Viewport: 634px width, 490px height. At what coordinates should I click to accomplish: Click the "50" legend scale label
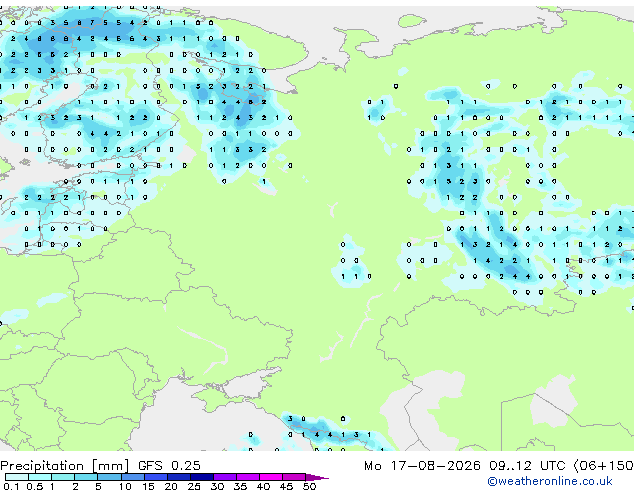click(x=309, y=486)
